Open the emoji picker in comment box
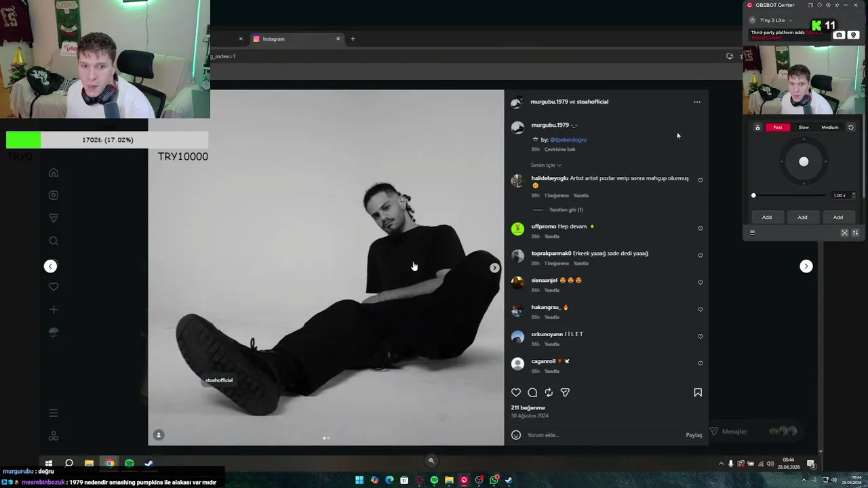868x488 pixels. click(x=516, y=435)
